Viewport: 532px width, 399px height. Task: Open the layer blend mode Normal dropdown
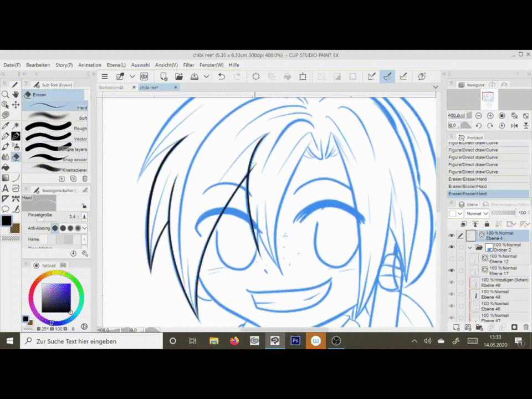pyautogui.click(x=477, y=213)
